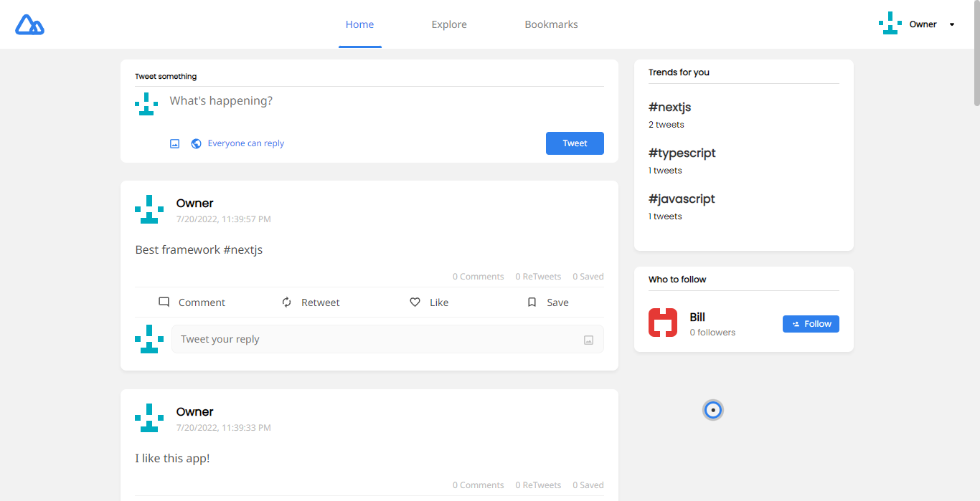The height and width of the screenshot is (501, 980).
Task: Click the 11:39:57 PM timestamp
Action: (x=224, y=219)
